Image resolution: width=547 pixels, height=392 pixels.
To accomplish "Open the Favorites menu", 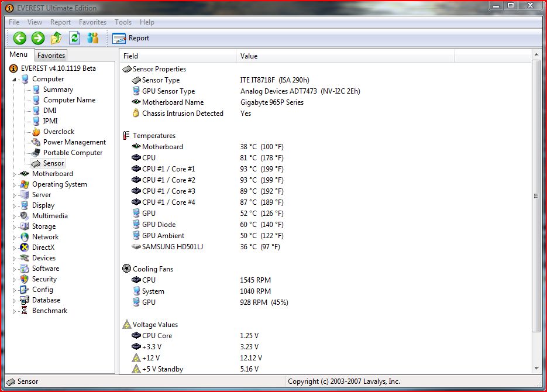I will (x=92, y=22).
